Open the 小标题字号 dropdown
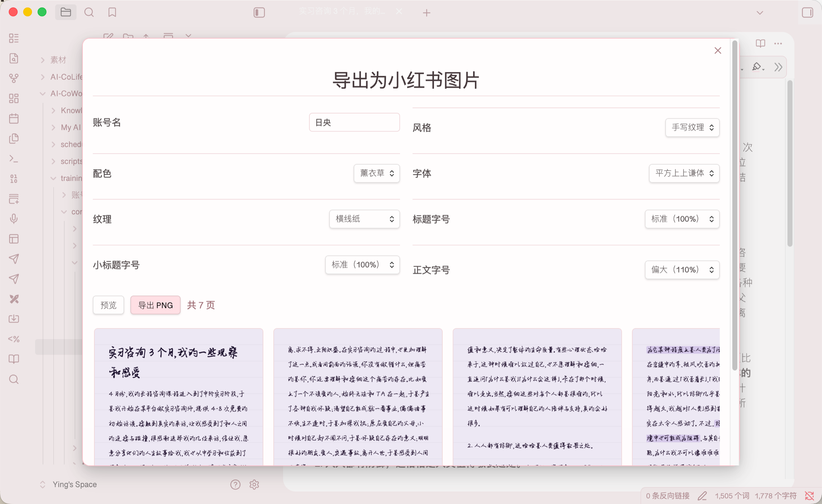This screenshot has width=822, height=504. tap(362, 265)
